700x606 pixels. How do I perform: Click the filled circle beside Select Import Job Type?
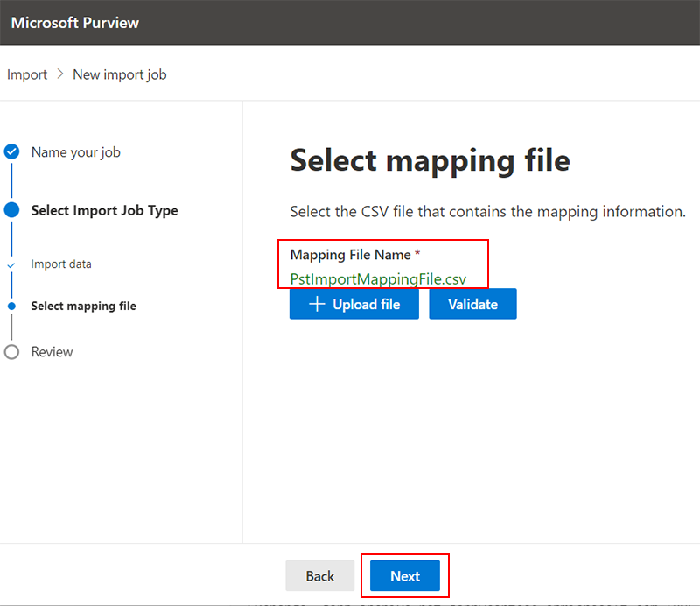tap(11, 210)
